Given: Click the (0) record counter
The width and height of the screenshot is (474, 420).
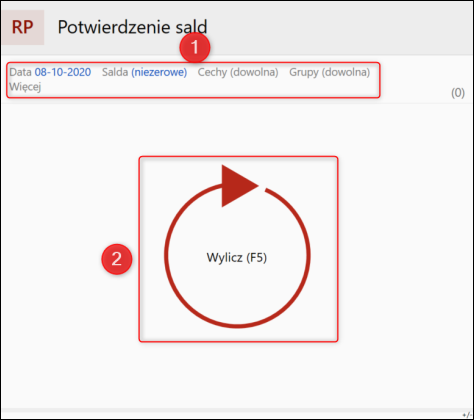Looking at the screenshot, I should 458,93.
